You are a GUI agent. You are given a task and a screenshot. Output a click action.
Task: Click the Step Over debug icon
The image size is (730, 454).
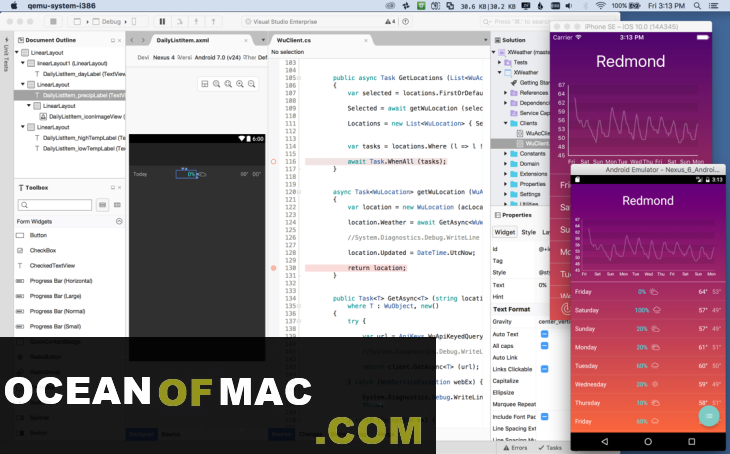(x=179, y=21)
